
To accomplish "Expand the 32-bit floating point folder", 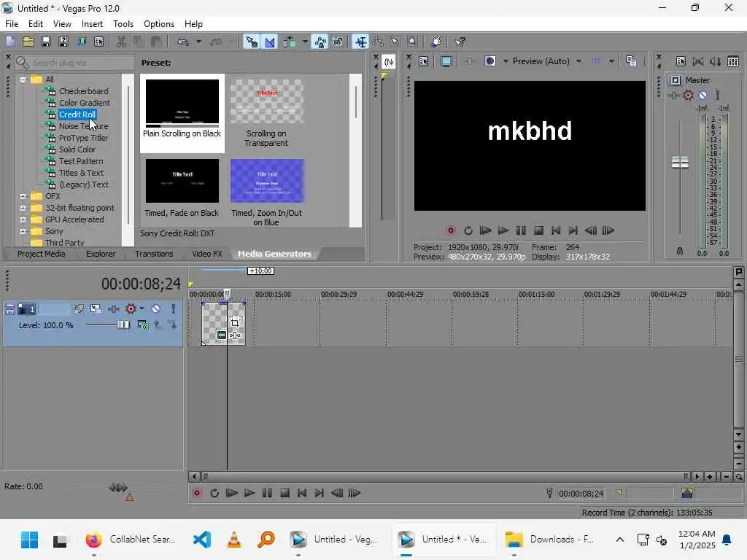I will (23, 208).
